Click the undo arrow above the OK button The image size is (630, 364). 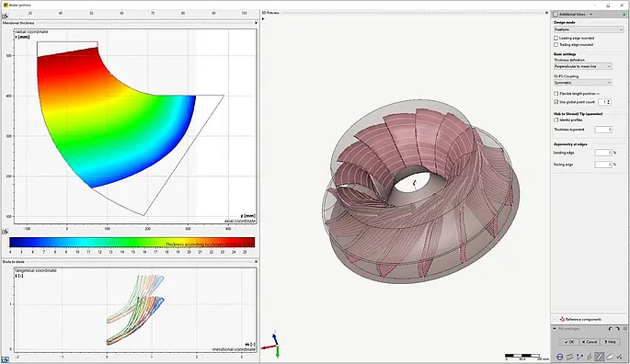coord(611,329)
